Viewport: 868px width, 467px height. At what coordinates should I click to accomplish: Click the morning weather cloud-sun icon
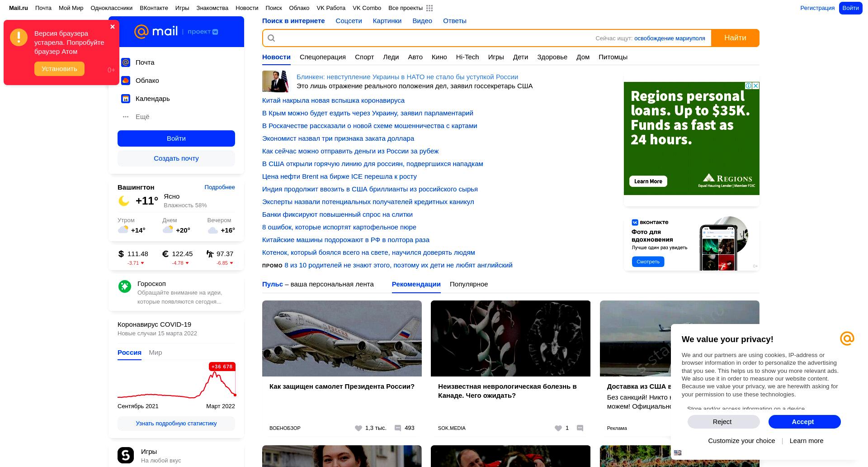click(x=123, y=229)
